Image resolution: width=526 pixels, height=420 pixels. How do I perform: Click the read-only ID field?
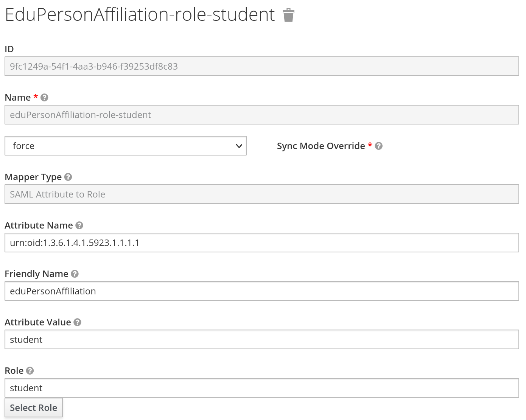[x=261, y=66]
